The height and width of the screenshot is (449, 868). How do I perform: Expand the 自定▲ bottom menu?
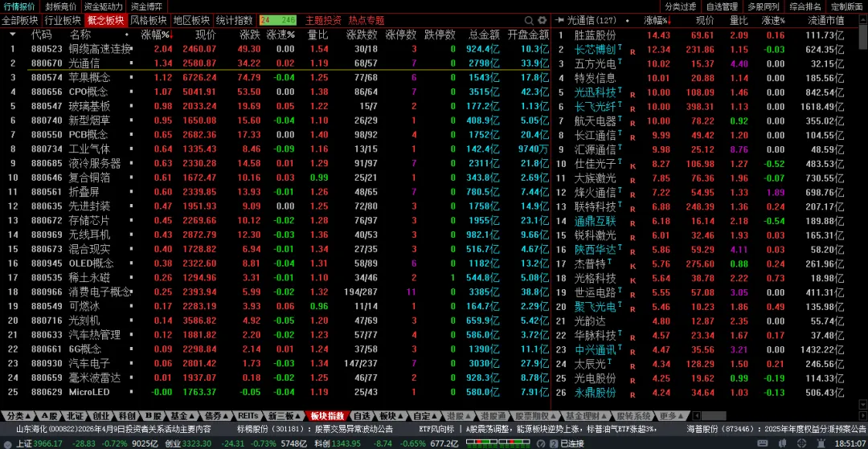point(424,416)
